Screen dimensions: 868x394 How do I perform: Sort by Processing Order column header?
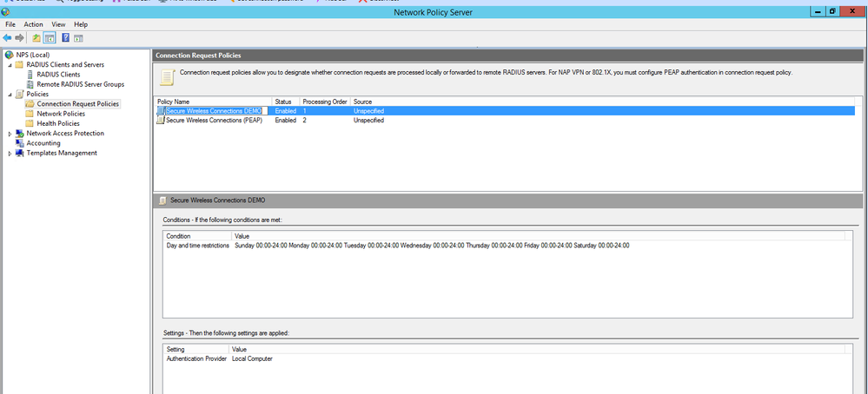[x=324, y=102]
